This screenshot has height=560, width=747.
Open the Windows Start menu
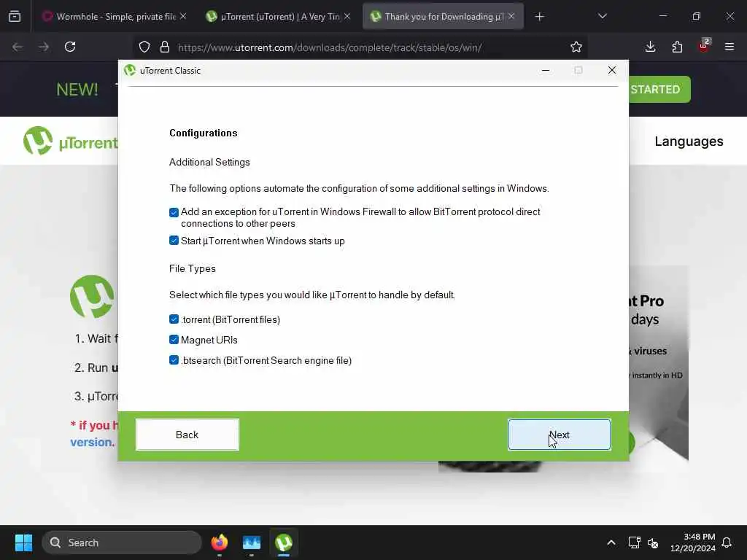point(23,542)
